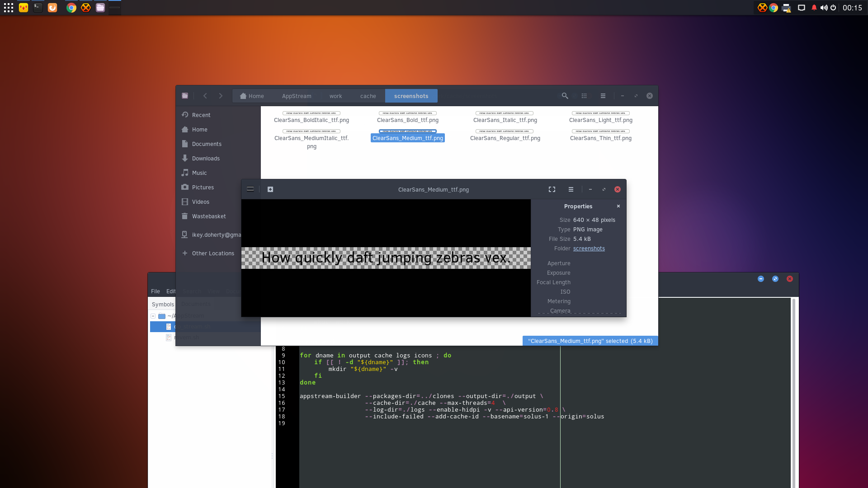The width and height of the screenshot is (868, 488).
Task: Navigate to cache folder in path bar
Action: (x=368, y=96)
